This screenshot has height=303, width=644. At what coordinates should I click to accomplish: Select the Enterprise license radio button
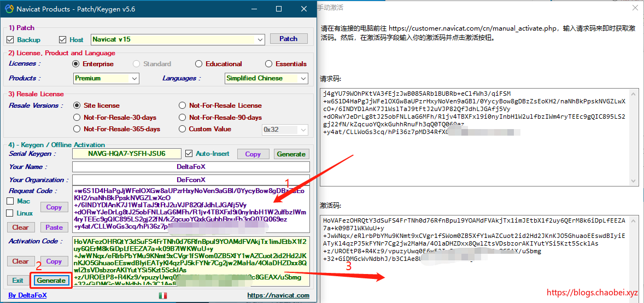click(75, 64)
